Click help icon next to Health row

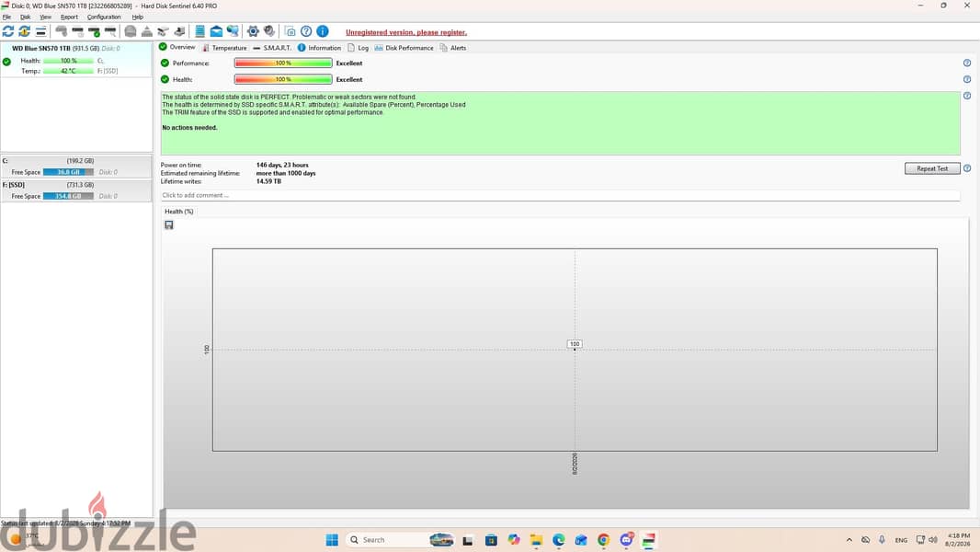click(967, 79)
